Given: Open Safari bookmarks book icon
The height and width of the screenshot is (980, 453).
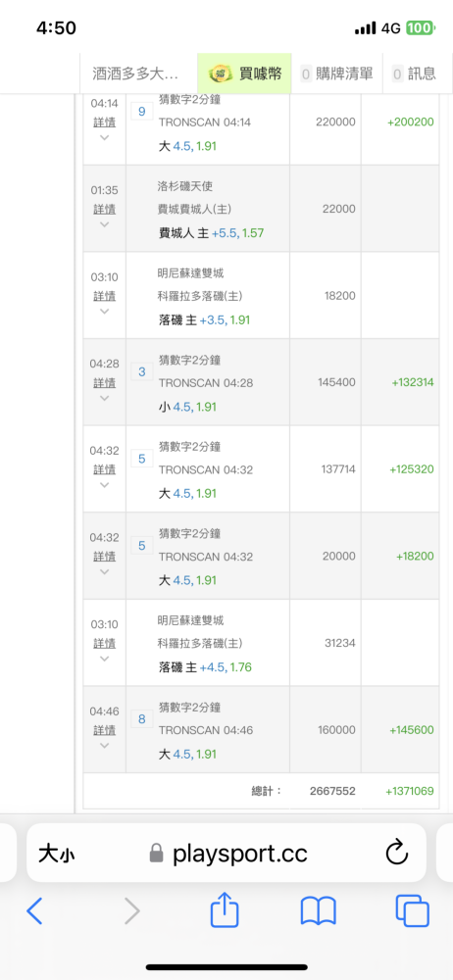Looking at the screenshot, I should click(319, 911).
